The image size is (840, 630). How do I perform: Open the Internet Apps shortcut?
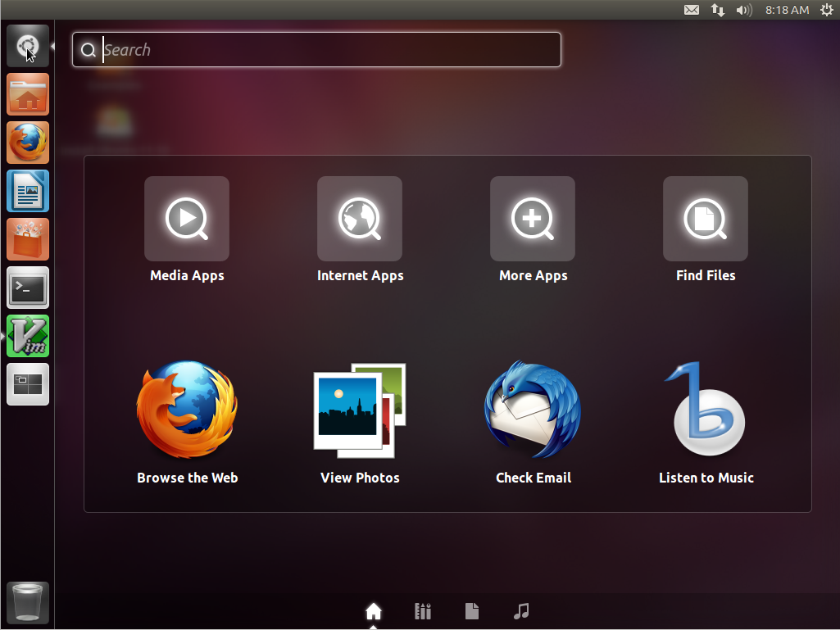click(x=360, y=219)
